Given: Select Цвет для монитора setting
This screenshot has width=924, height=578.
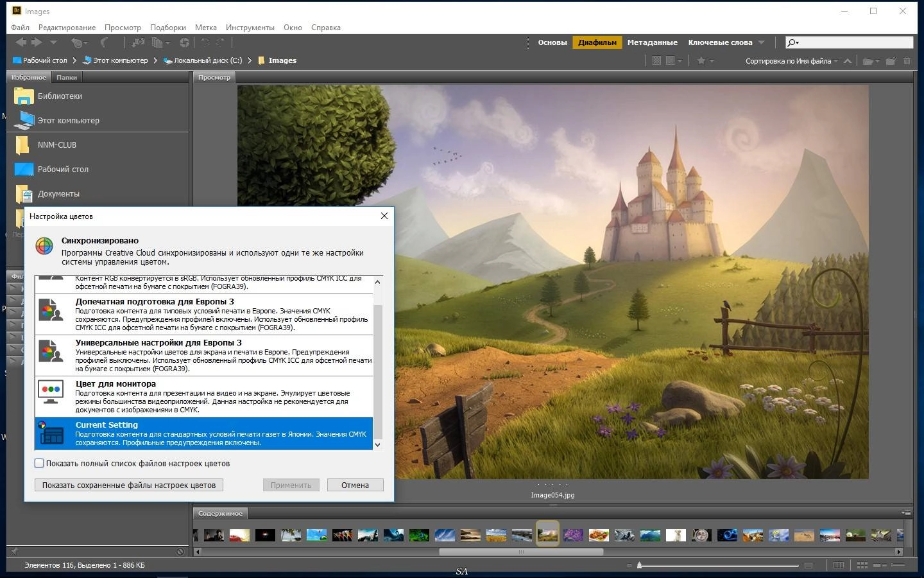Looking at the screenshot, I should [x=204, y=396].
